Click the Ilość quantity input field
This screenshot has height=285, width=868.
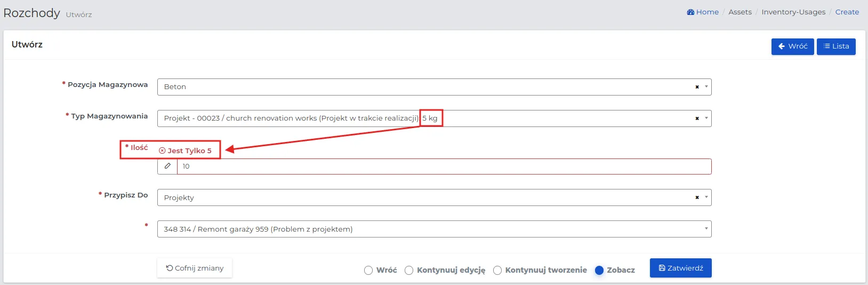tap(444, 166)
